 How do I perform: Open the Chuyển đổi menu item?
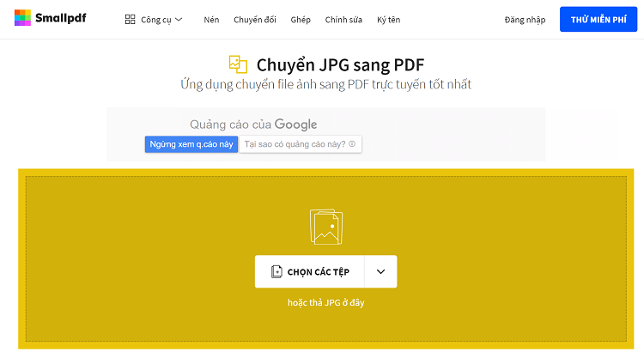click(x=255, y=19)
